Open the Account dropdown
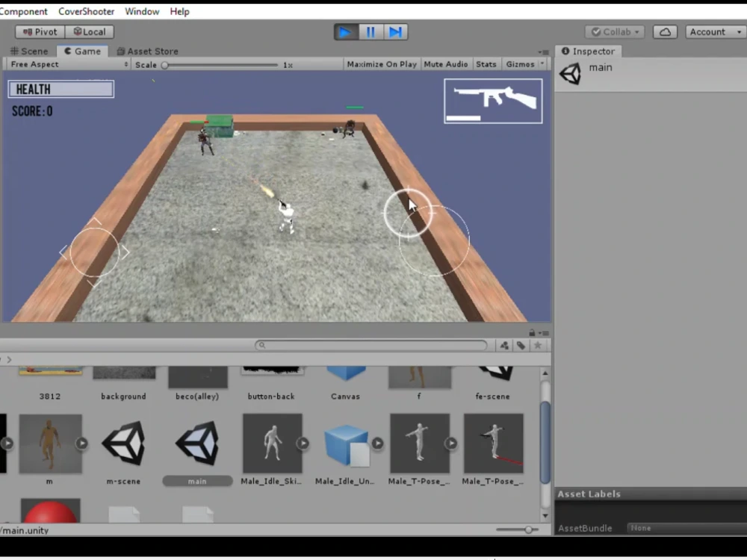 pyautogui.click(x=716, y=32)
